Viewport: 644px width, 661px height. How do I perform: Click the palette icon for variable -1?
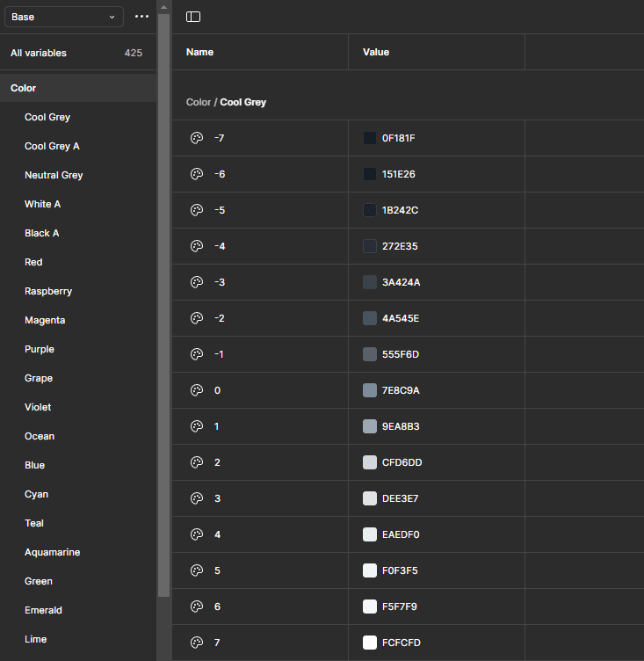197,354
